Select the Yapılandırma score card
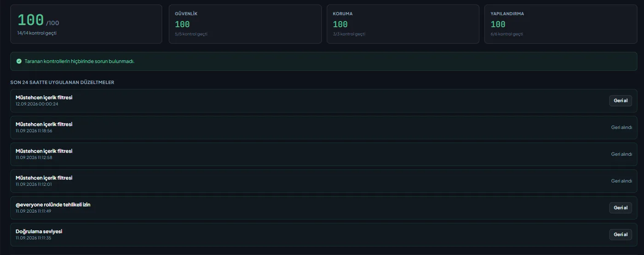This screenshot has width=644, height=255. click(561, 24)
